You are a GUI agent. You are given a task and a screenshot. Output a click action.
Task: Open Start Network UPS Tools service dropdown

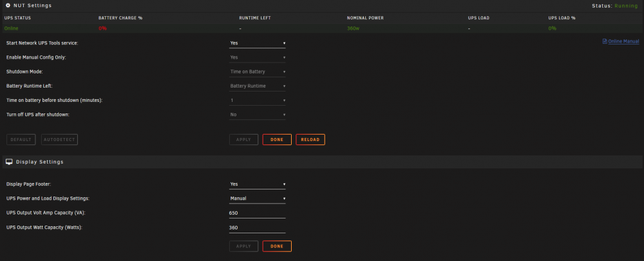[x=258, y=43]
